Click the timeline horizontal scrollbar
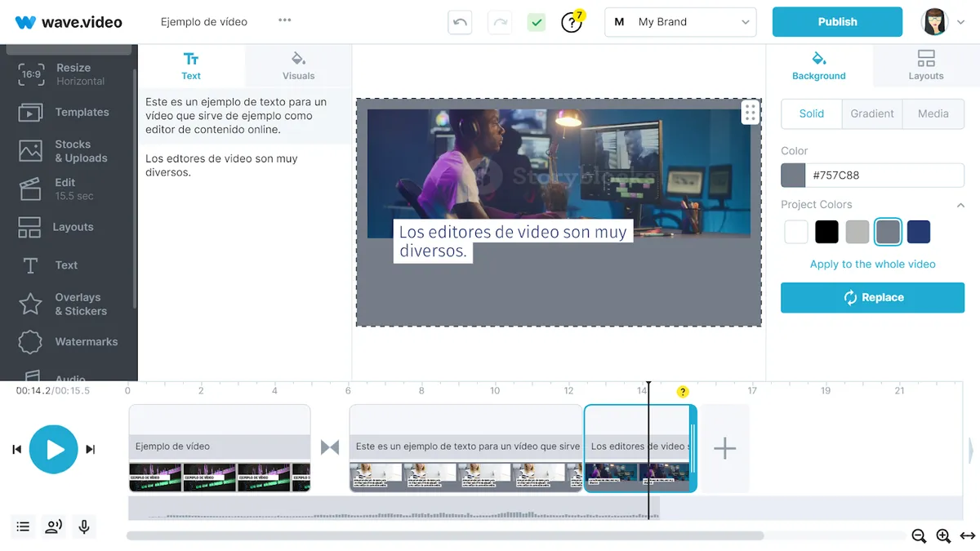980x551 pixels. pyautogui.click(x=445, y=536)
